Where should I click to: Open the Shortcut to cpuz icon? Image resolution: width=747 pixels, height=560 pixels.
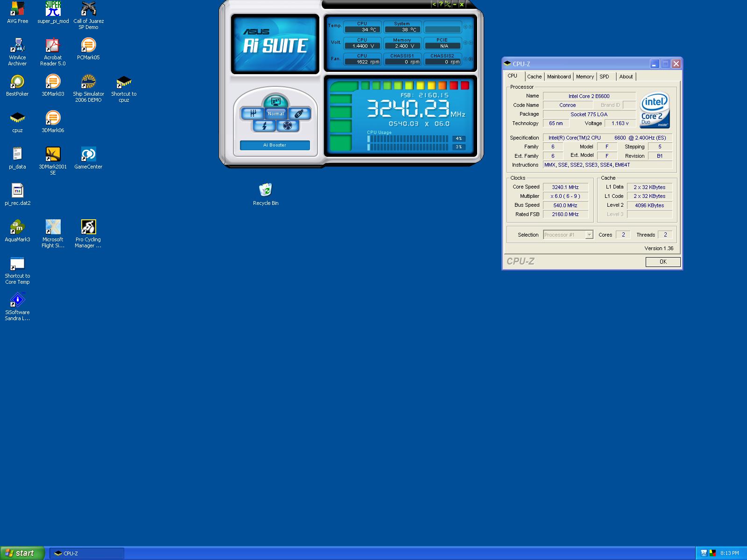pyautogui.click(x=124, y=88)
